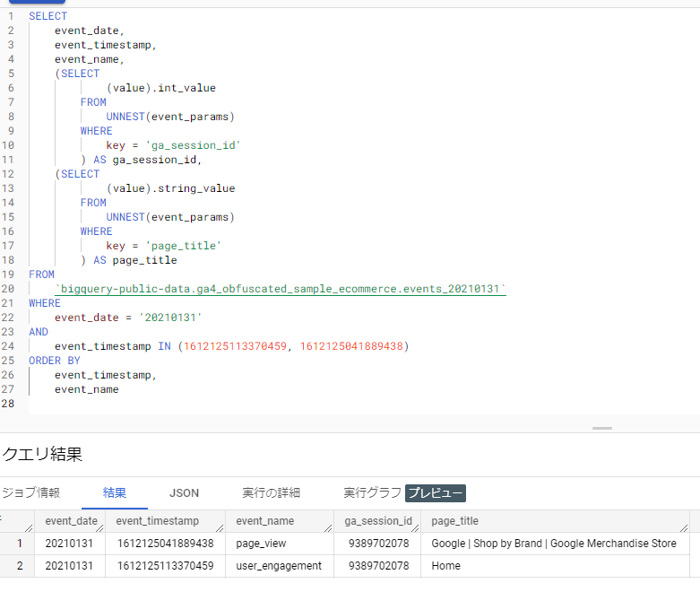This screenshot has height=592, width=700.
Task: Select row 2 event_date 20210131 cell
Action: click(x=70, y=566)
